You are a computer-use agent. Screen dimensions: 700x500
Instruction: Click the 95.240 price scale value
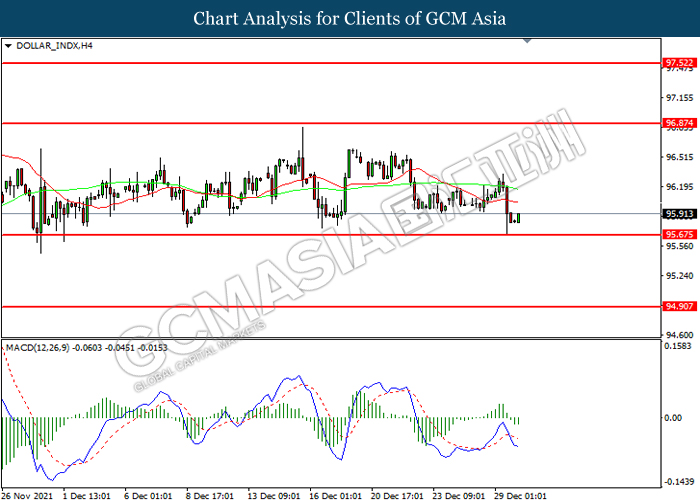(680, 276)
